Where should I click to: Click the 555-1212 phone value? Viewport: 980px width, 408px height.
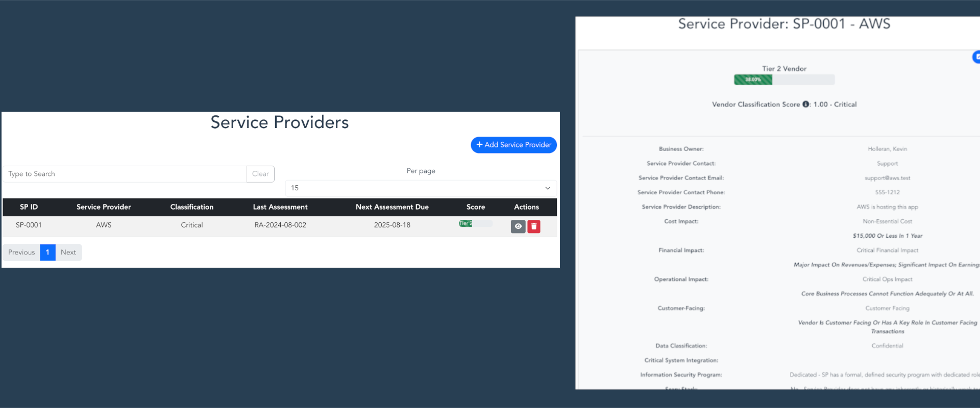887,192
